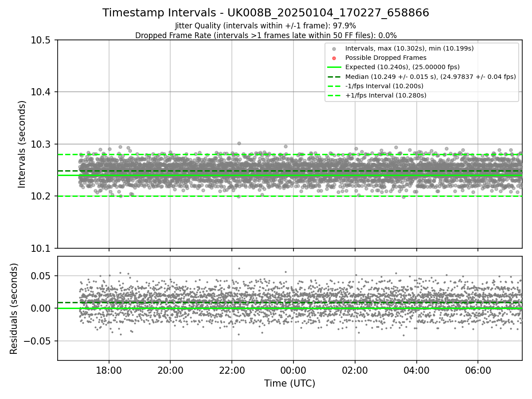Click legend text 'Possible Dropped Frames'

click(x=386, y=58)
